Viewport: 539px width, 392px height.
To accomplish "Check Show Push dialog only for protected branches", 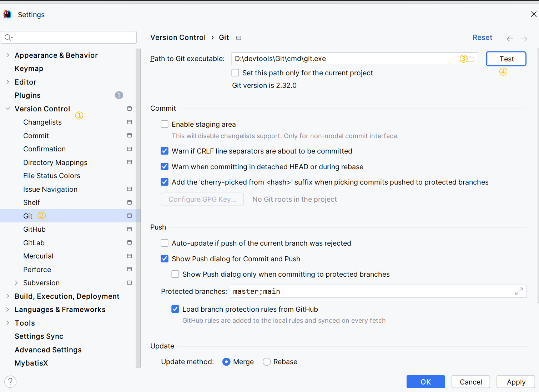I will (x=175, y=274).
